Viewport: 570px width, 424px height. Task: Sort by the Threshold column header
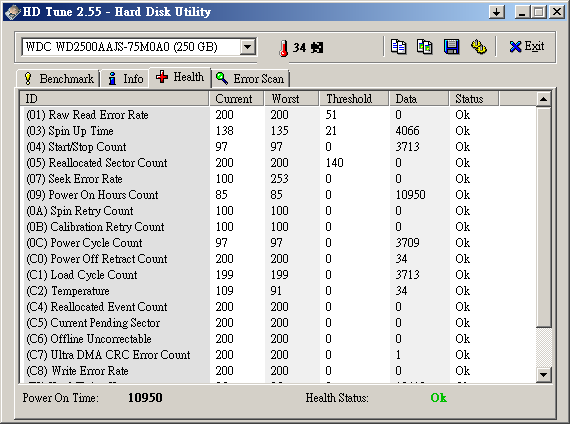tap(354, 99)
